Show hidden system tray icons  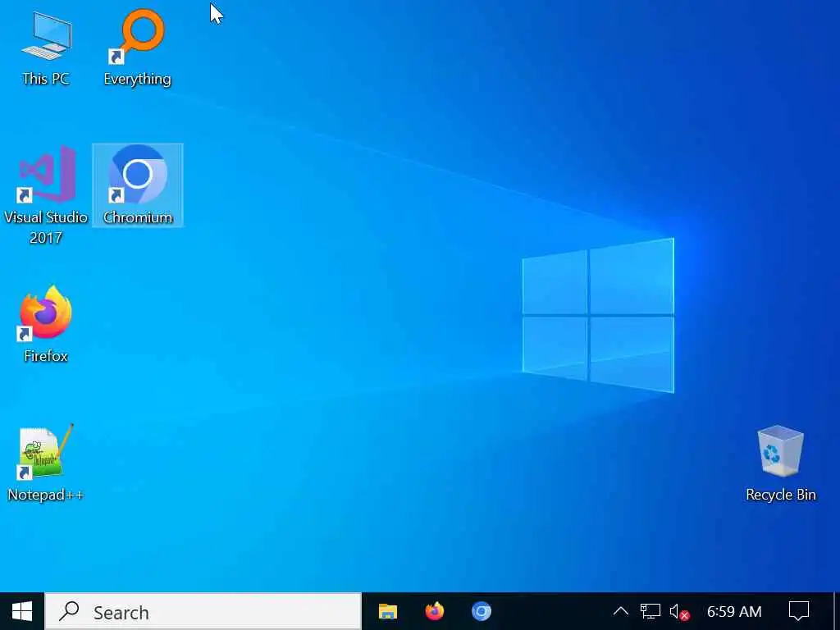(x=620, y=611)
